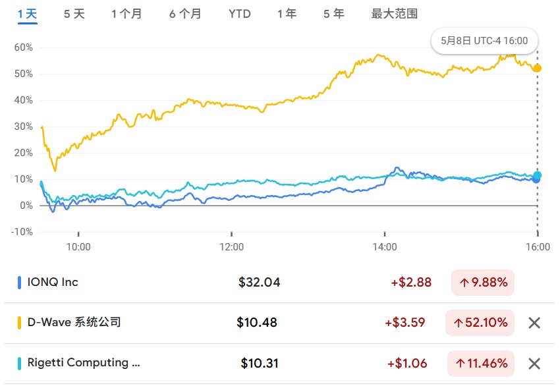Switch to 6 个月 time range
The width and height of the screenshot is (560, 392).
click(x=185, y=14)
